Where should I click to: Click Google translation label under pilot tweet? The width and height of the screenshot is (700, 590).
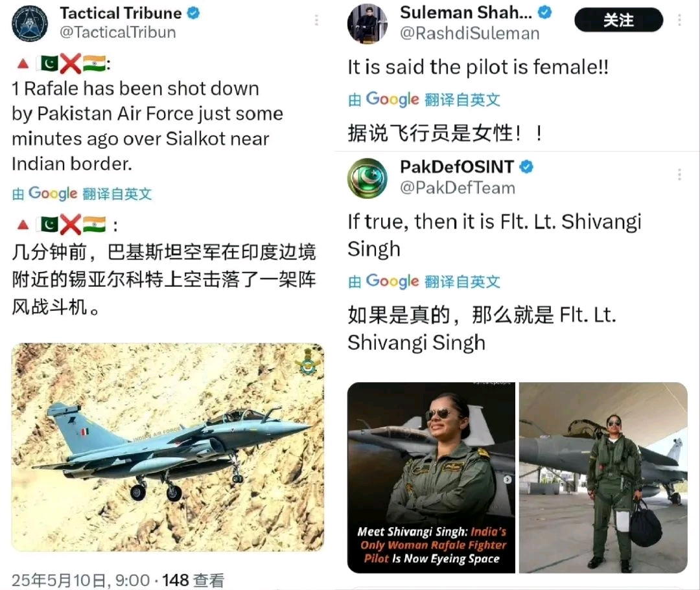coord(424,99)
